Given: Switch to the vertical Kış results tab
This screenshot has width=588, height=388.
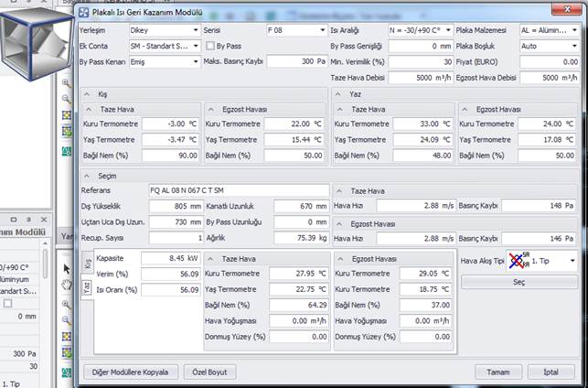Looking at the screenshot, I should [x=87, y=263].
